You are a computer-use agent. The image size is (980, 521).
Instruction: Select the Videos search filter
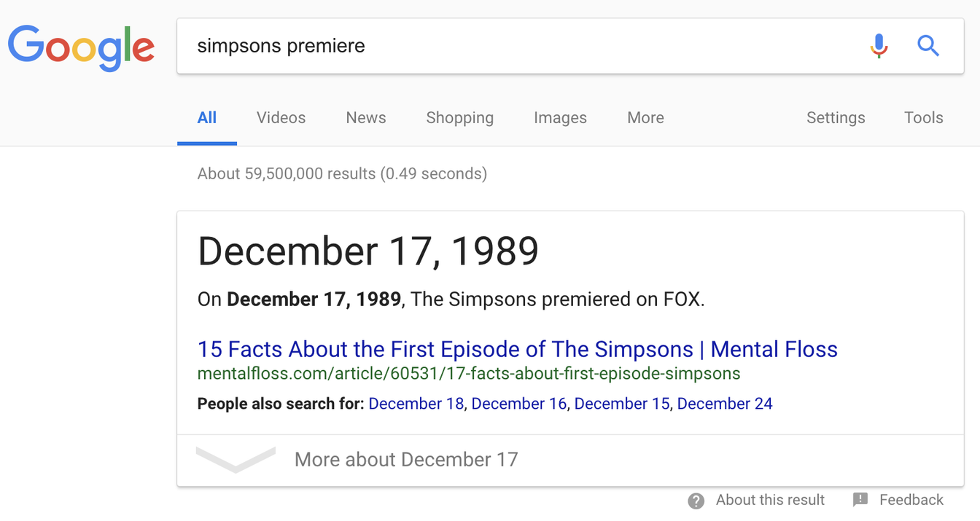pyautogui.click(x=281, y=117)
